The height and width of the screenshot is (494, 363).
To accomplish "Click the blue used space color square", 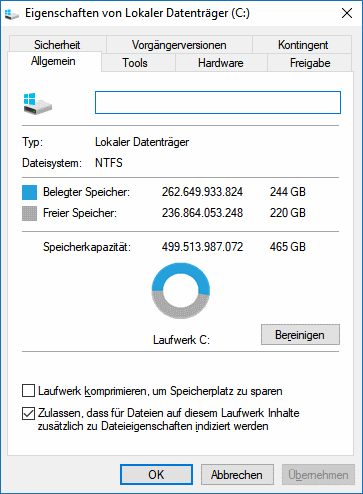I will (29, 193).
